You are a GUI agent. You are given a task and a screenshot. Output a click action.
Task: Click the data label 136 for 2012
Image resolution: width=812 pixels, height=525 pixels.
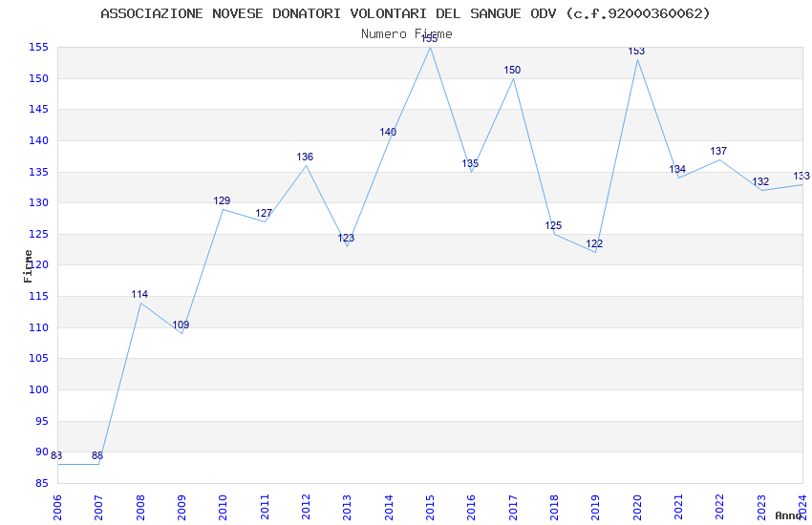coord(305,157)
